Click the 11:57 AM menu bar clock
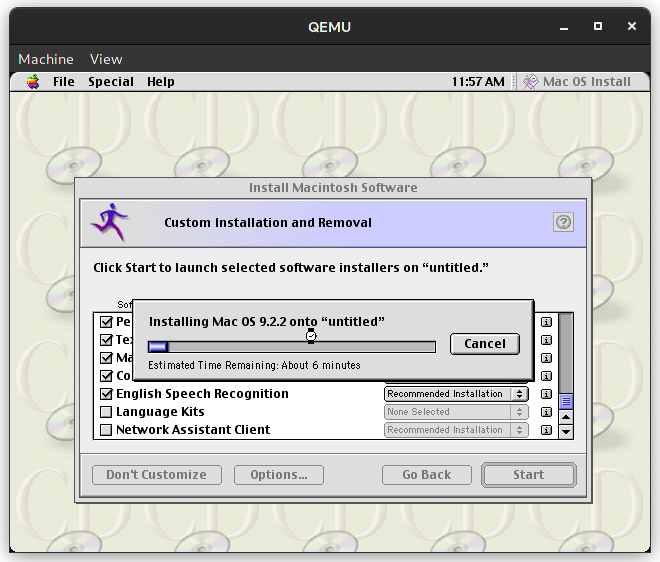Image resolution: width=660 pixels, height=562 pixels. point(478,82)
